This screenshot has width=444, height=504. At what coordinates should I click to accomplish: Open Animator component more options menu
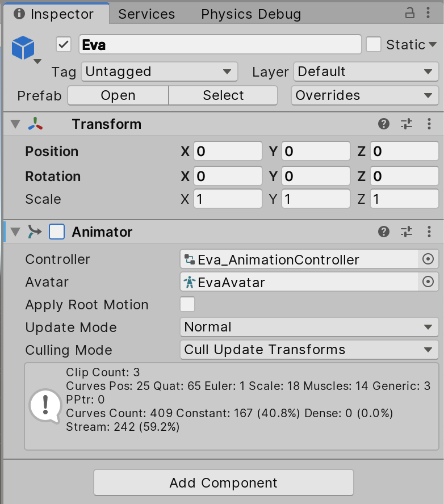click(x=429, y=232)
